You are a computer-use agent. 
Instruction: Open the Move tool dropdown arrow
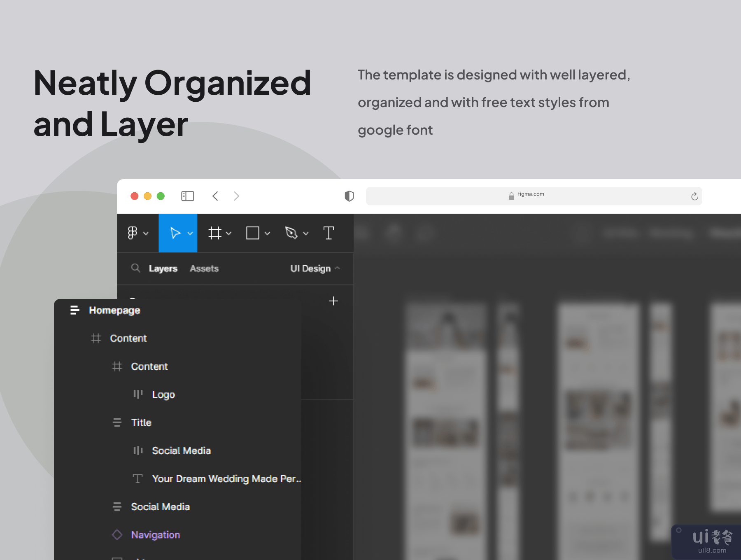[x=190, y=233]
